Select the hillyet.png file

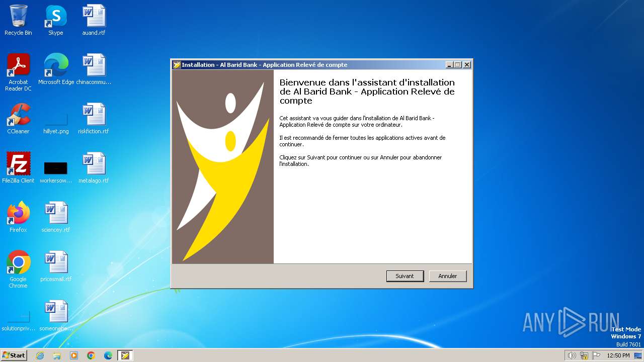pyautogui.click(x=56, y=123)
